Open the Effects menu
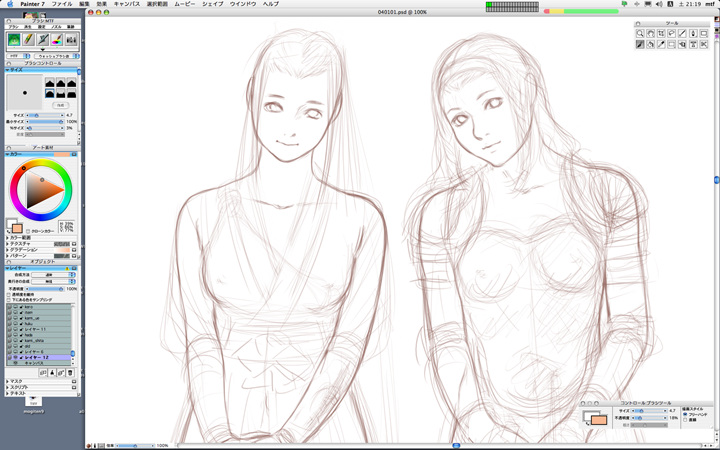This screenshot has height=450, width=720. pyautogui.click(x=102, y=5)
